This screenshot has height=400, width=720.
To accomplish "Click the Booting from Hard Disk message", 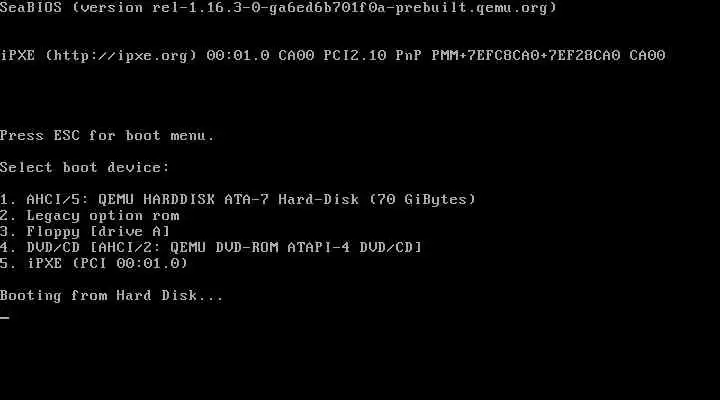I will tap(112, 295).
